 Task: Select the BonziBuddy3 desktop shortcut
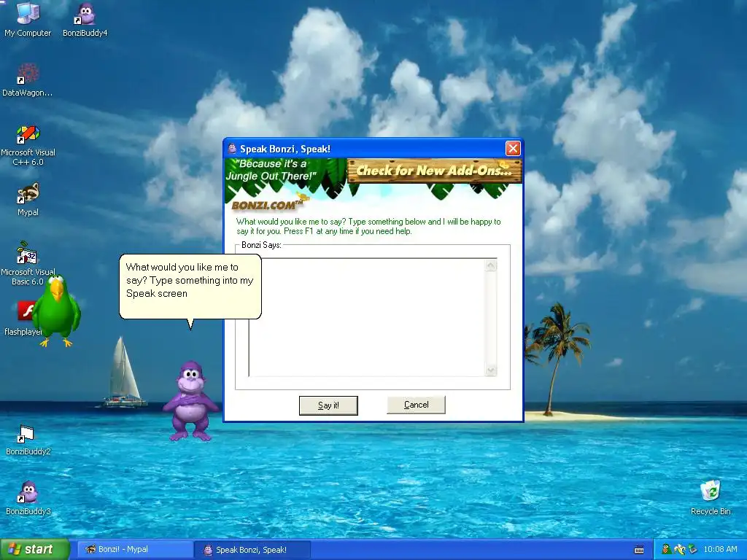(28, 498)
